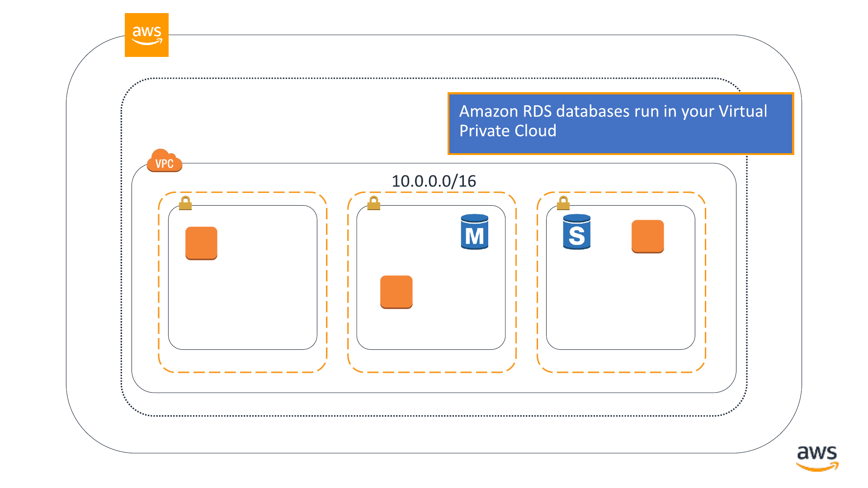Viewport: 868px width, 488px height.
Task: Click the padlock on the right subnet
Action: (x=563, y=203)
